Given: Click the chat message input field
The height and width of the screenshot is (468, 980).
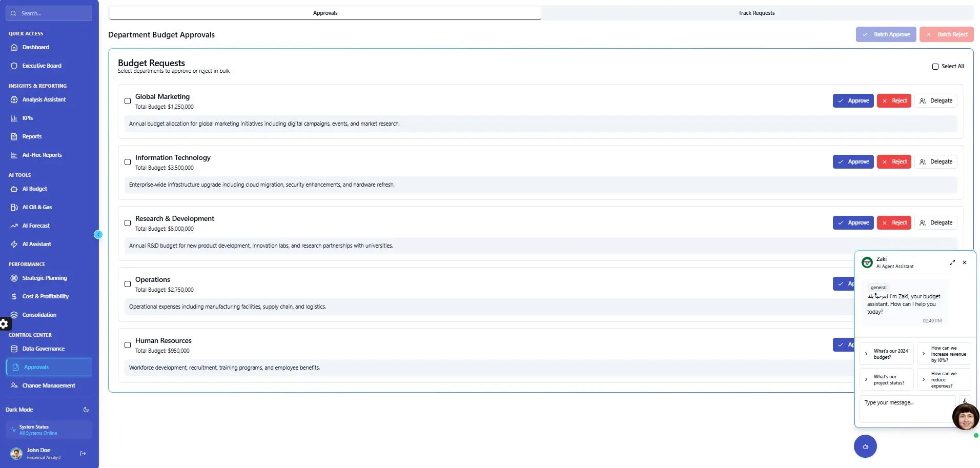Looking at the screenshot, I should point(906,409).
